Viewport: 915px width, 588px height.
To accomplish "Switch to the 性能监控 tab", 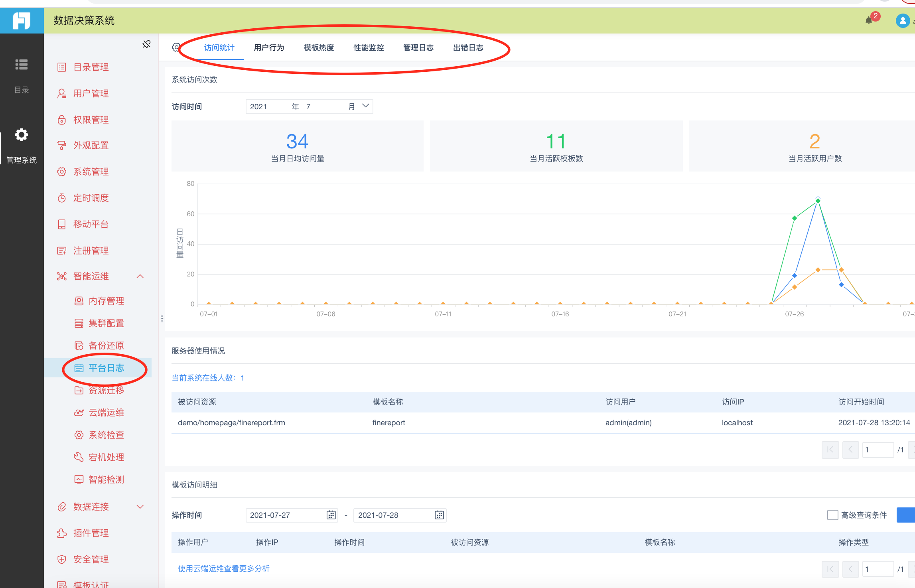I will point(369,47).
